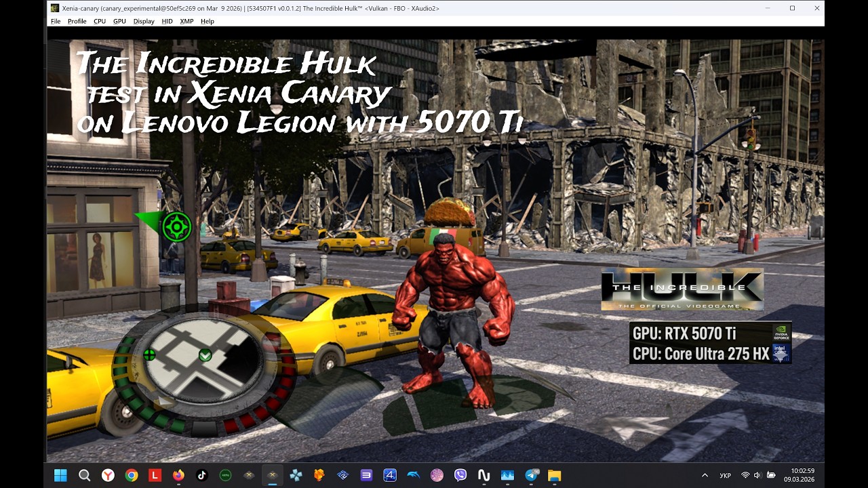Image resolution: width=868 pixels, height=488 pixels.
Task: Open the blue icon with number 4
Action: click(x=390, y=475)
